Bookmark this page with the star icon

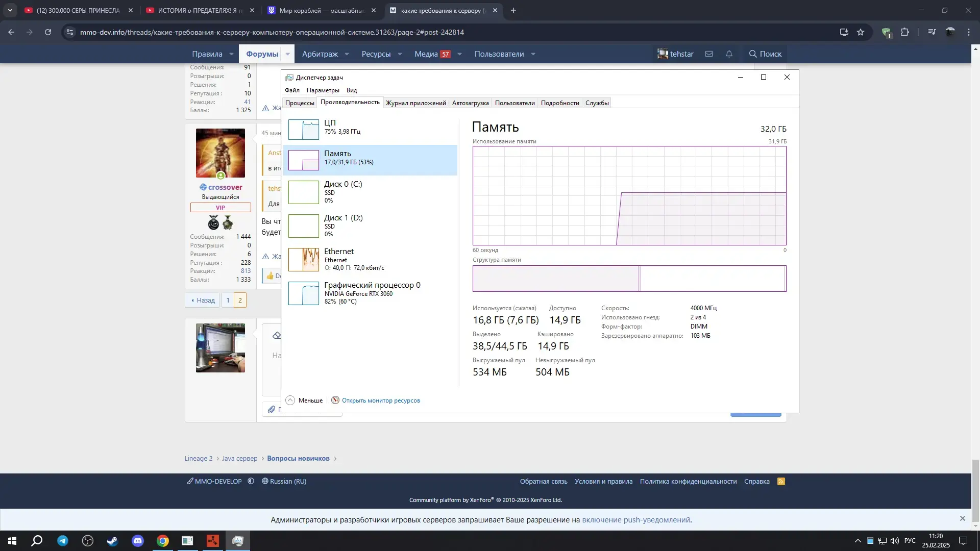[861, 32]
